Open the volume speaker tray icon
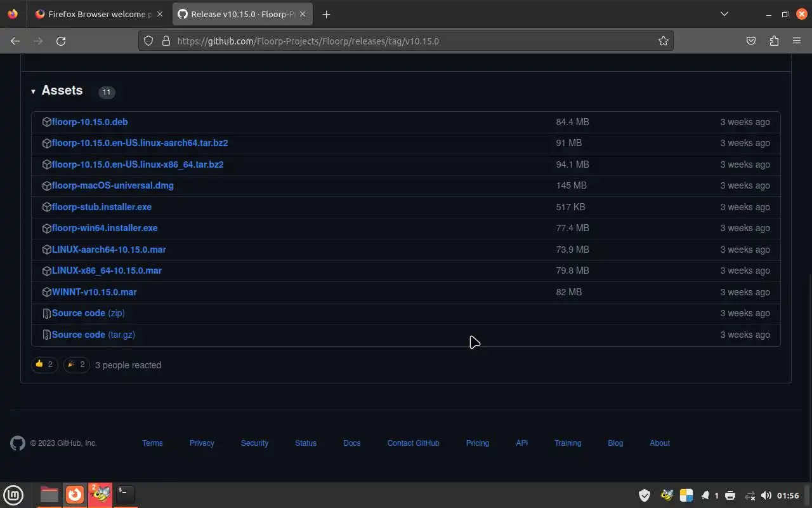Screen dimensions: 812x508 pos(766,495)
